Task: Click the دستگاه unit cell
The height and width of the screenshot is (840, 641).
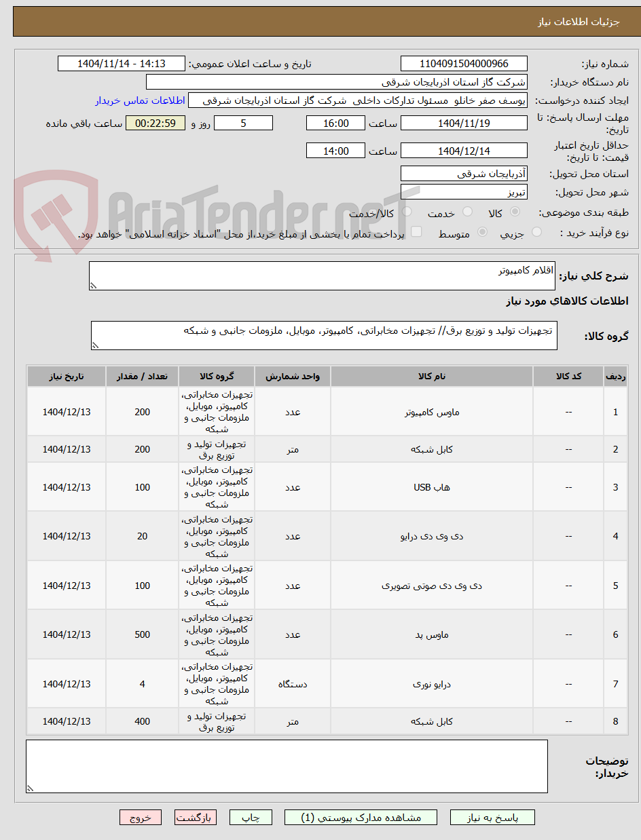Action: [x=292, y=684]
